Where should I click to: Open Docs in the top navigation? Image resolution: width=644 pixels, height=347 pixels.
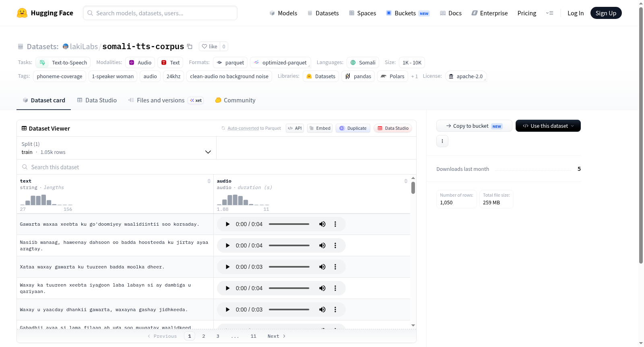(x=451, y=13)
